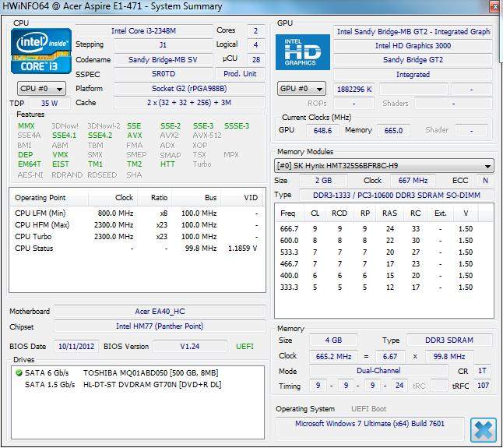Click the Codename Sandy Bridge-MB SV field
The width and height of the screenshot is (503, 448).
coord(163,59)
